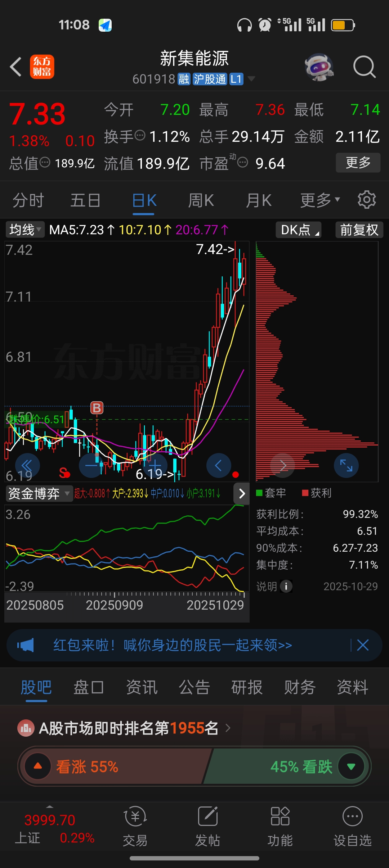The width and height of the screenshot is (389, 868).
Task: Open the 前复权 adjustment selector
Action: click(359, 230)
